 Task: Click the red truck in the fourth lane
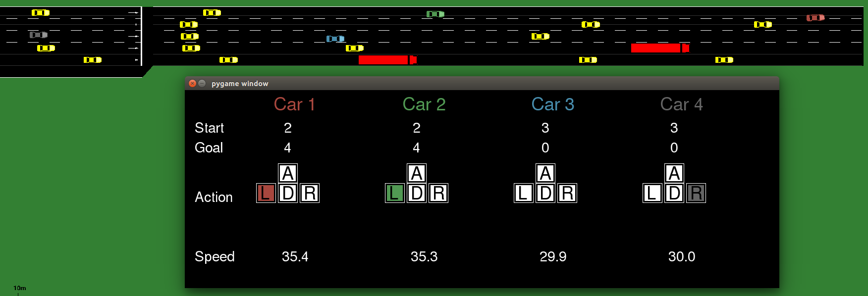(x=660, y=48)
